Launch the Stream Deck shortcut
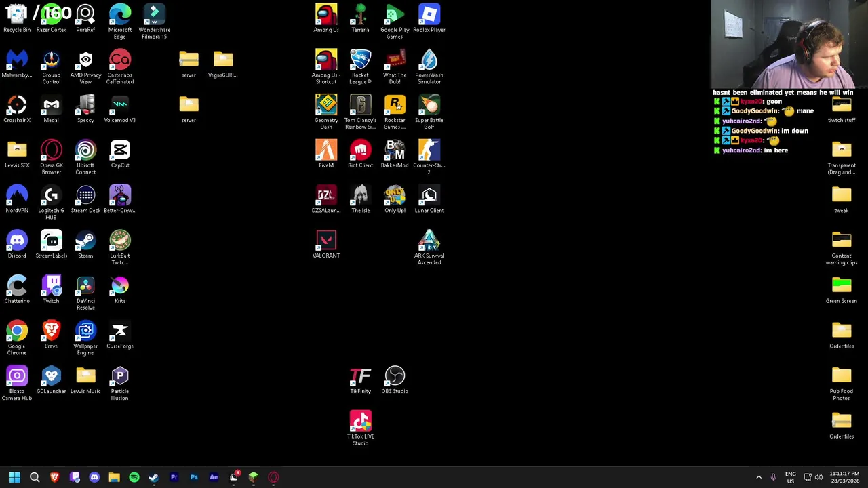 click(85, 200)
